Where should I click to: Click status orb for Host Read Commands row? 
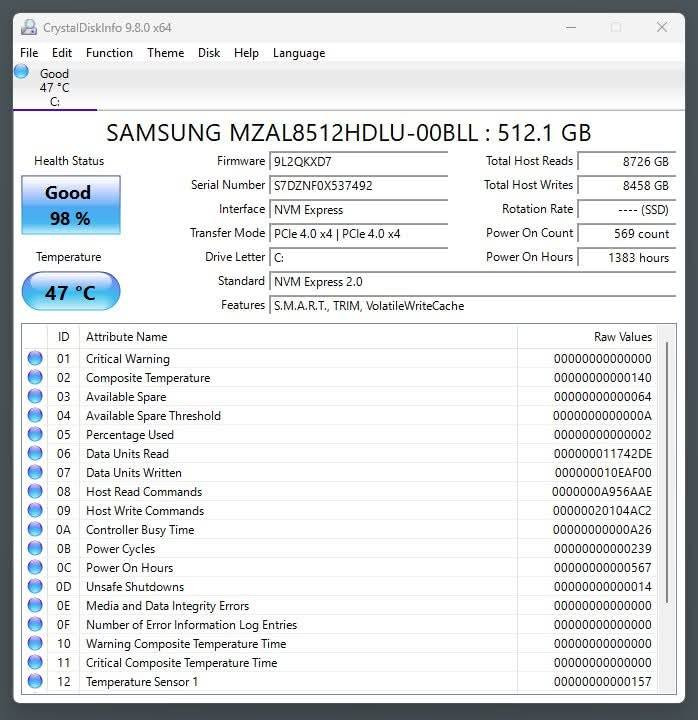[x=35, y=491]
